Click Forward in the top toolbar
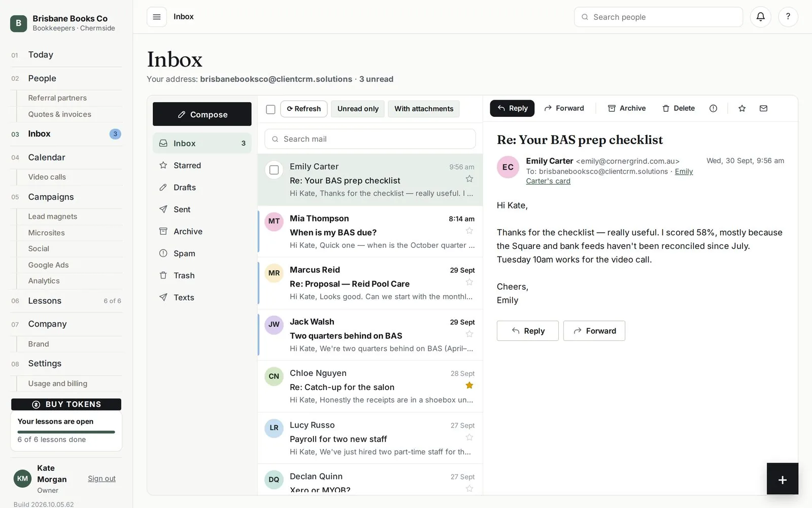Viewport: 812px width, 508px height. [x=564, y=108]
